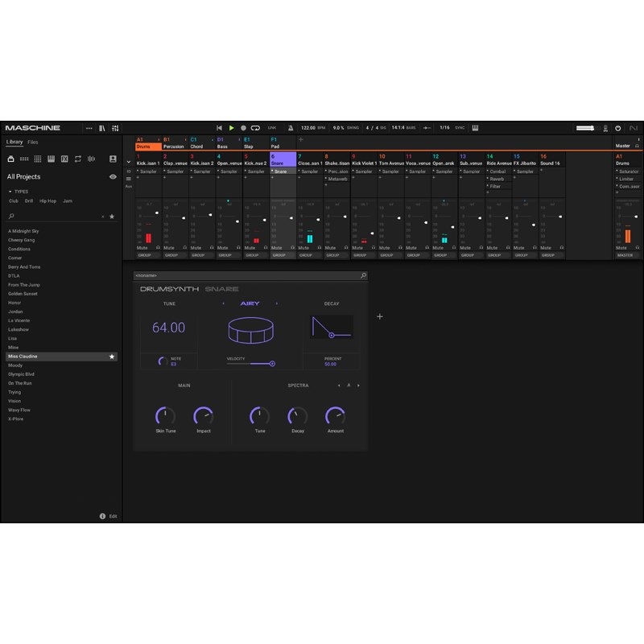Select the Instruments keyboard icon in browser

(x=51, y=159)
